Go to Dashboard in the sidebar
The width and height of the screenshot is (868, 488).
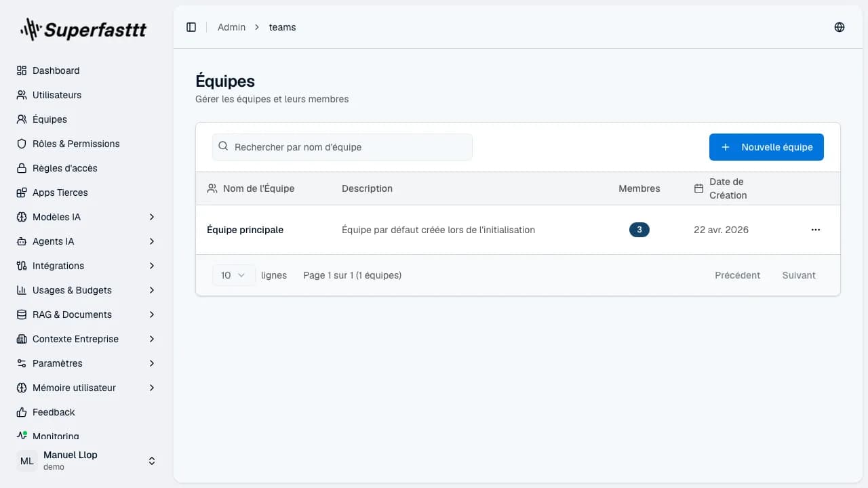click(87, 70)
